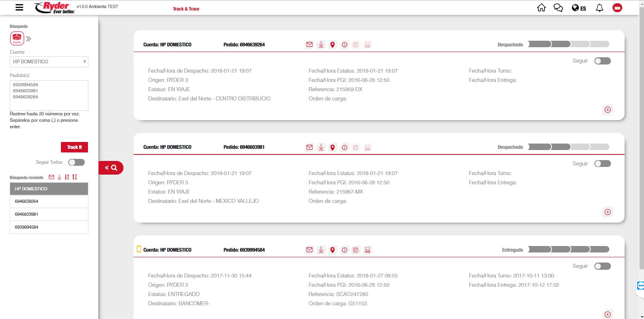Open info icon for order 6946639264

coord(344,45)
